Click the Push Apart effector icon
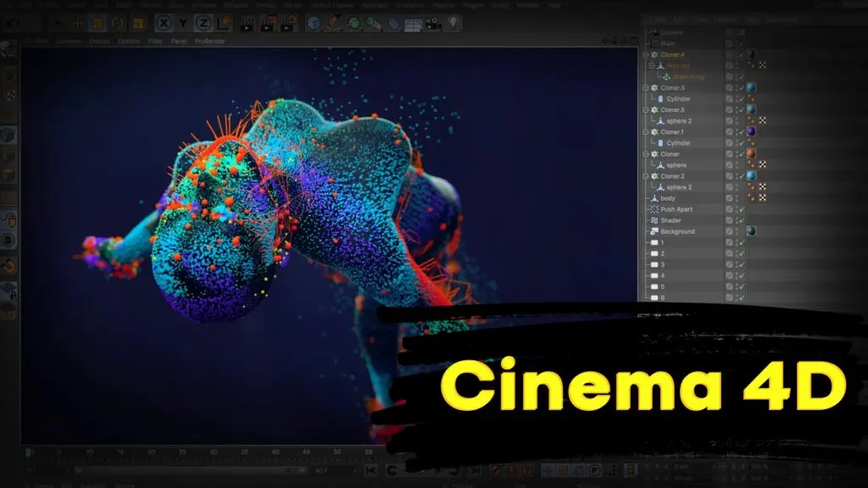868x488 pixels. (x=654, y=209)
